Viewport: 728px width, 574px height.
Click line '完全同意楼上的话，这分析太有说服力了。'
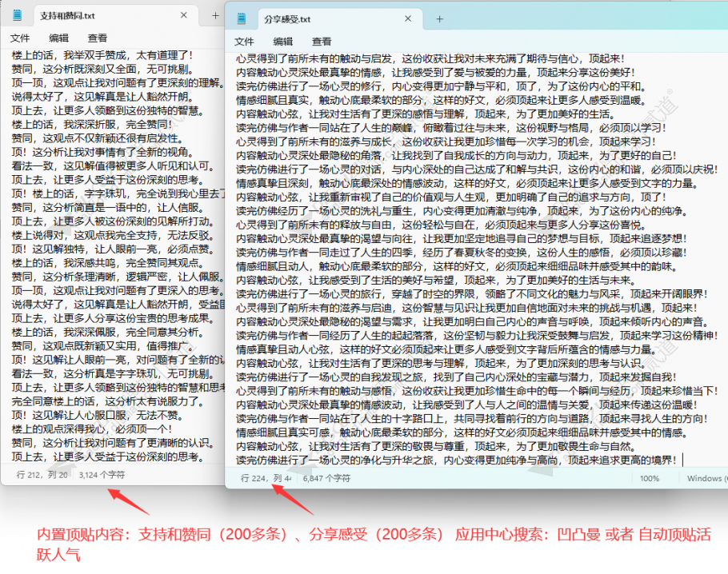(107, 401)
